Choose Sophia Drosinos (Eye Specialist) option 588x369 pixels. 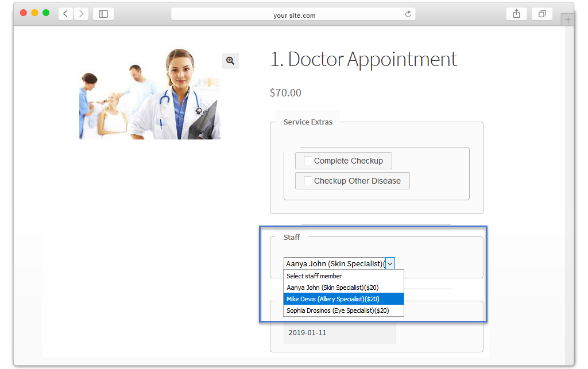tap(343, 310)
